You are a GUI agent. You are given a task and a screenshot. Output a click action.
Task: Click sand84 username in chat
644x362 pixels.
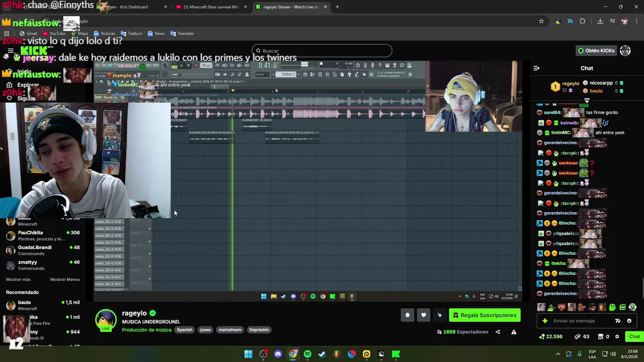click(552, 113)
